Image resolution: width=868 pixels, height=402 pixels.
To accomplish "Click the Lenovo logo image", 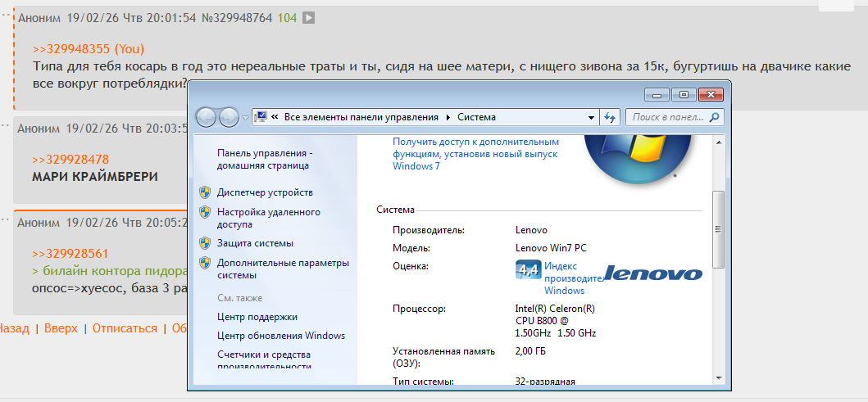I will point(652,273).
